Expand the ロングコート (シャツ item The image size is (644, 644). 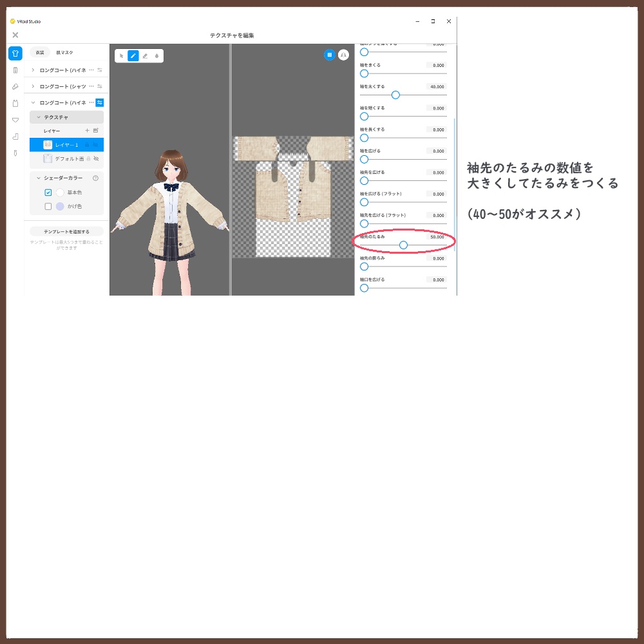33,86
